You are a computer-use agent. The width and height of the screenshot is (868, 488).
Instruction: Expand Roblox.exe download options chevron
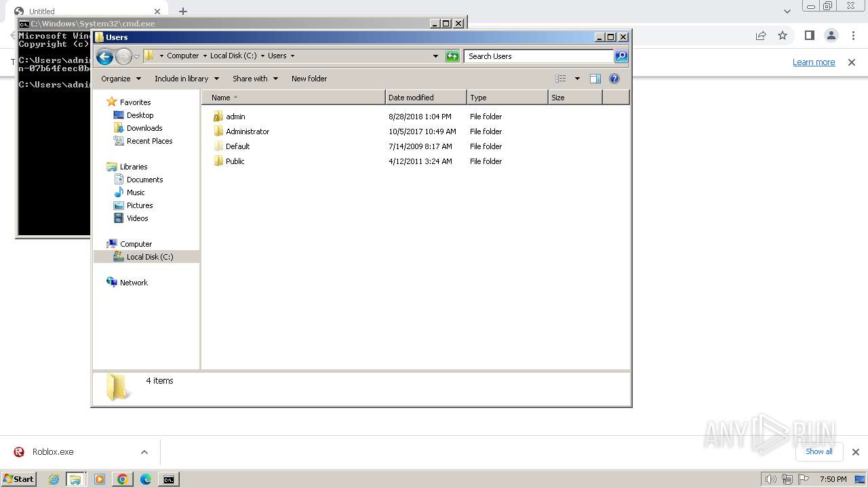click(144, 452)
